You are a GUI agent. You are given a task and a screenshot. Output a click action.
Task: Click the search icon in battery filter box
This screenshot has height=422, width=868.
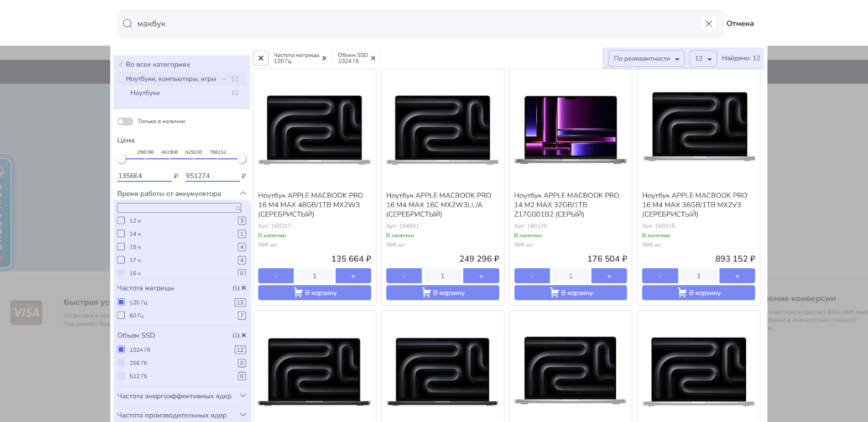pos(238,208)
